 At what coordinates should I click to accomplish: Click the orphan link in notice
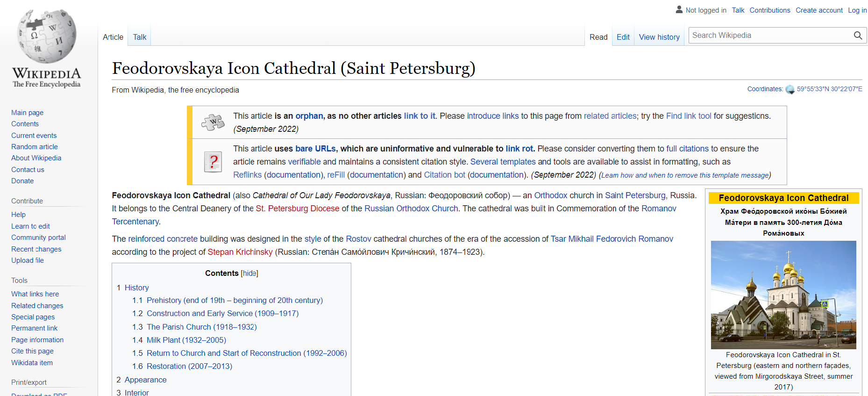pos(309,116)
